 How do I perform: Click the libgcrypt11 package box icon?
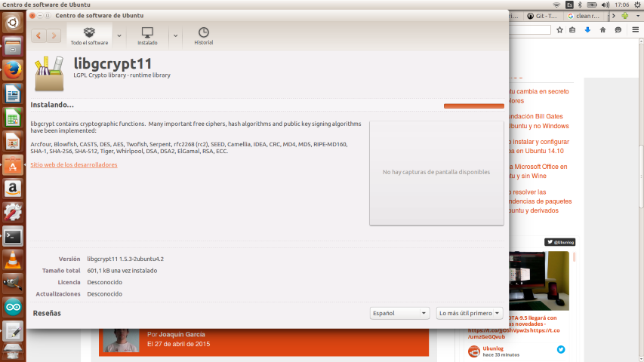point(49,73)
